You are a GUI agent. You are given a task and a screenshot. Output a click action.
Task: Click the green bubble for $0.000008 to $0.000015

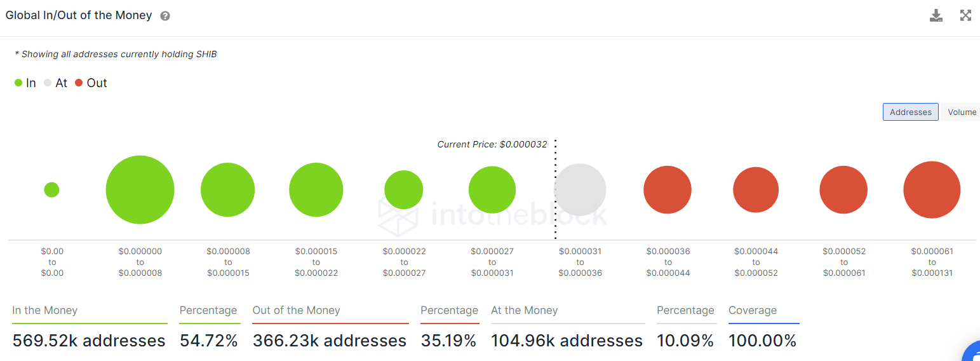pyautogui.click(x=227, y=189)
